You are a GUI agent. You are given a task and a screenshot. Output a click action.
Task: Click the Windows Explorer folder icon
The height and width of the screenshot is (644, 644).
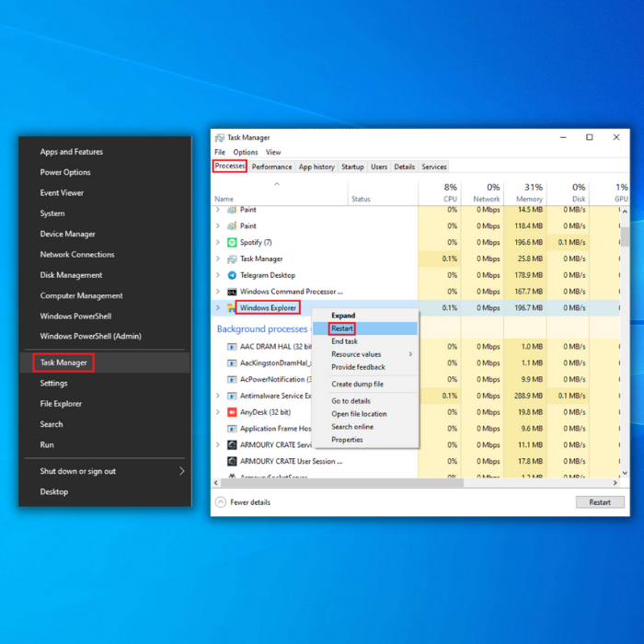pos(231,307)
